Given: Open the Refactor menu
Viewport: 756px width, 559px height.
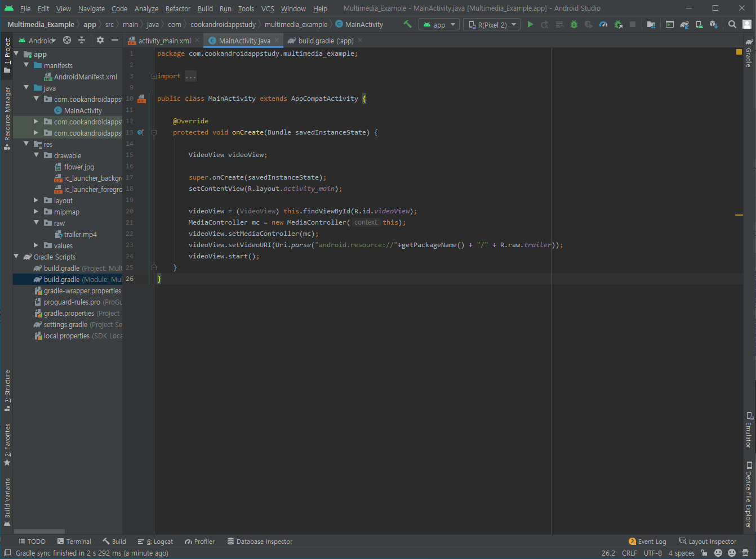Looking at the screenshot, I should point(178,8).
